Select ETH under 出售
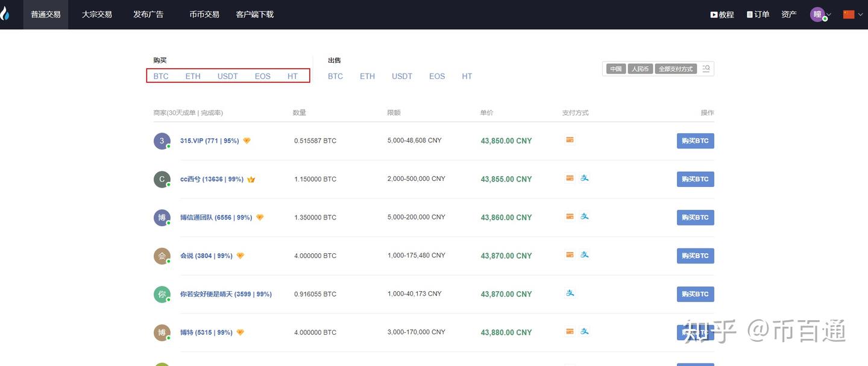Image resolution: width=868 pixels, height=366 pixels. tap(368, 77)
